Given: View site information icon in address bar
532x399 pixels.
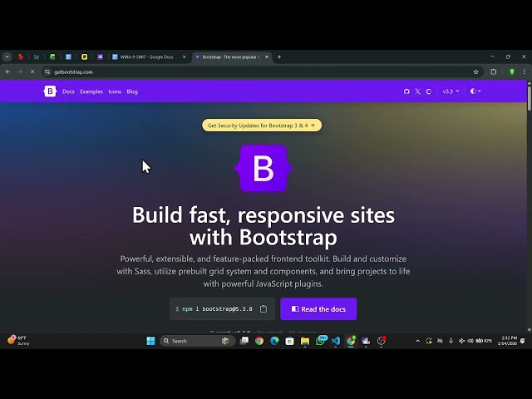Looking at the screenshot, I should (47, 72).
